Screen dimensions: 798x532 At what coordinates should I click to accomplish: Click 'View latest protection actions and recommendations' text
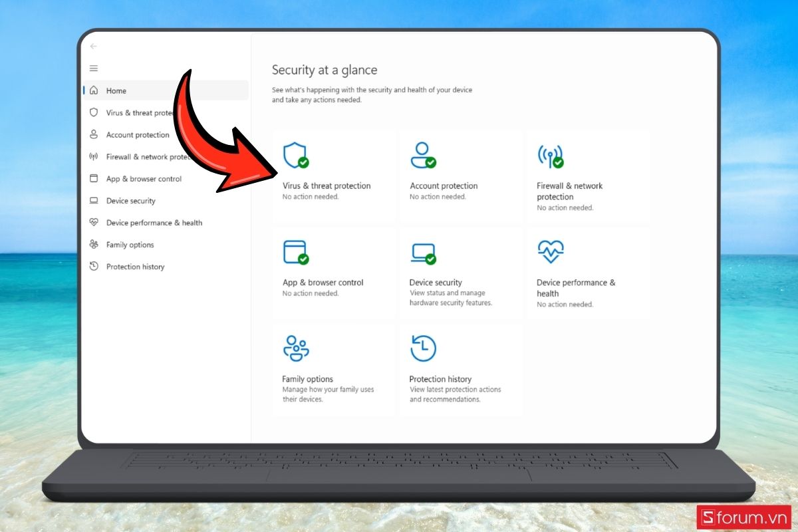[x=456, y=394]
